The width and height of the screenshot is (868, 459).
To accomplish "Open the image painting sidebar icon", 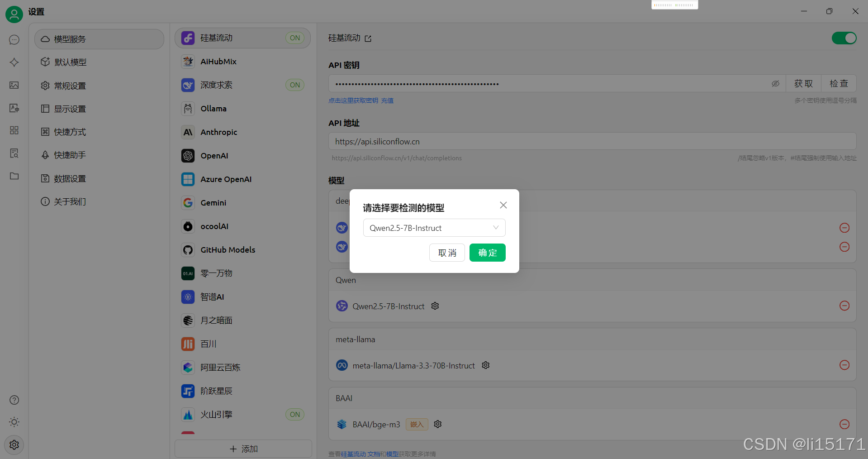I will [x=14, y=85].
